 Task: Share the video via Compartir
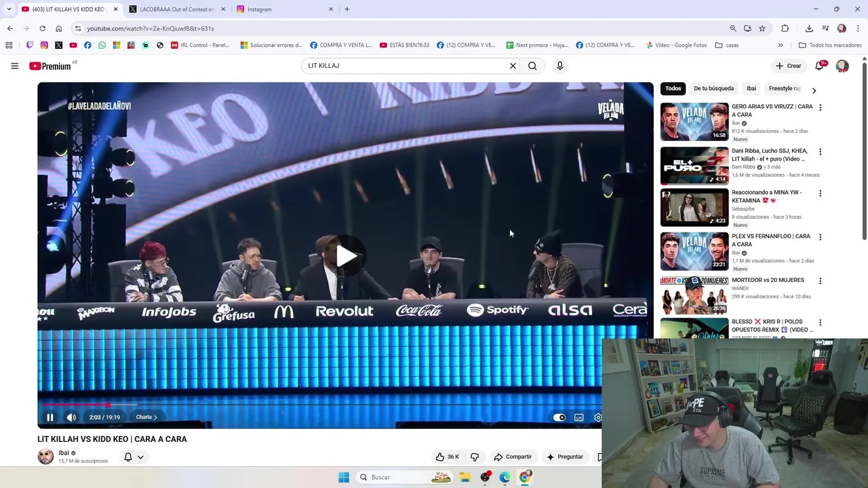[513, 457]
